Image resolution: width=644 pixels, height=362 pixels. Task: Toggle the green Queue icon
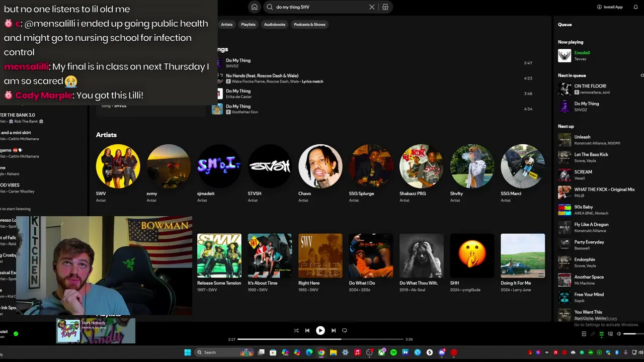pos(602,334)
